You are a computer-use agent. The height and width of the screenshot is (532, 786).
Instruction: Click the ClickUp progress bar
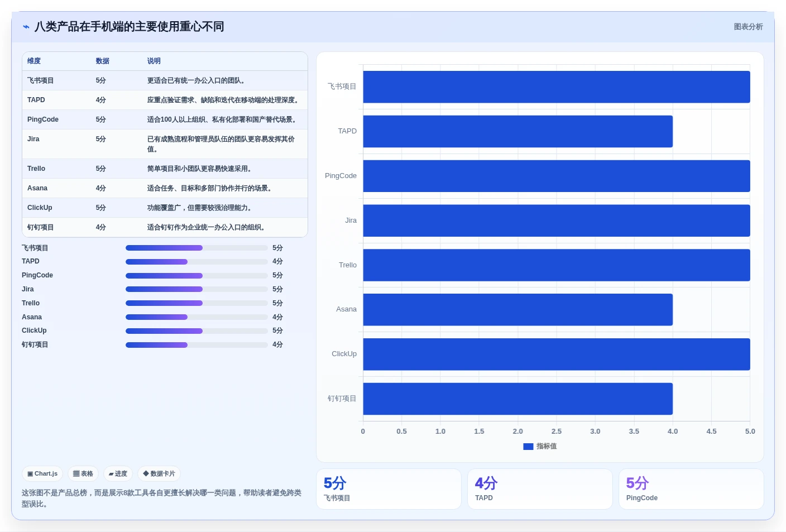coord(196,331)
